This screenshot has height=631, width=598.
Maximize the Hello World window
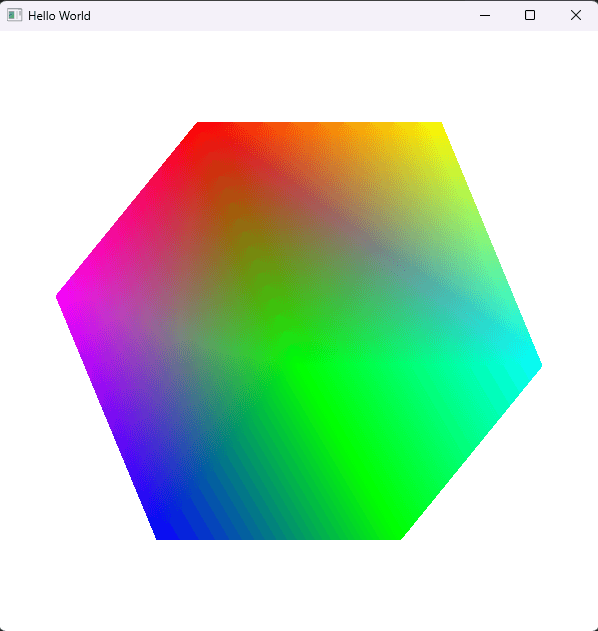click(530, 15)
